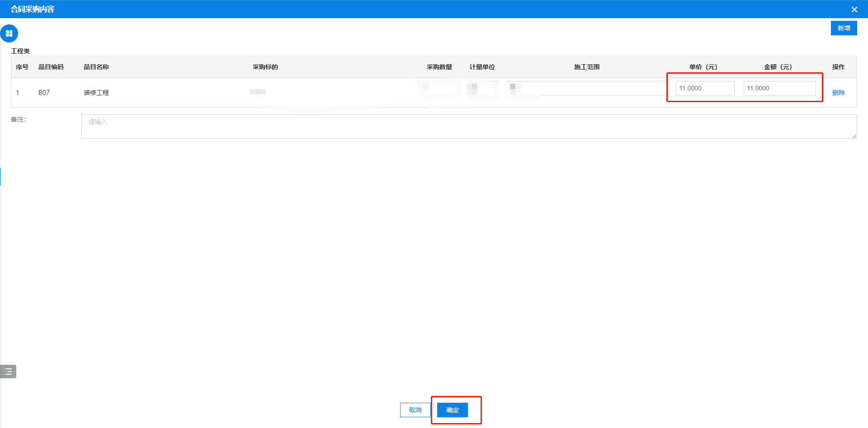The image size is (868, 428).
Task: Click the 品目编码 column header
Action: (x=51, y=67)
